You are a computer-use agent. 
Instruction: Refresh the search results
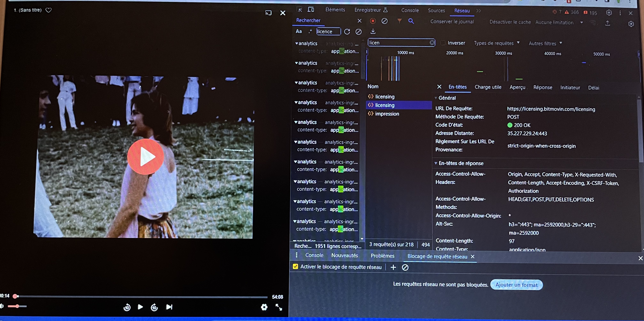[347, 32]
